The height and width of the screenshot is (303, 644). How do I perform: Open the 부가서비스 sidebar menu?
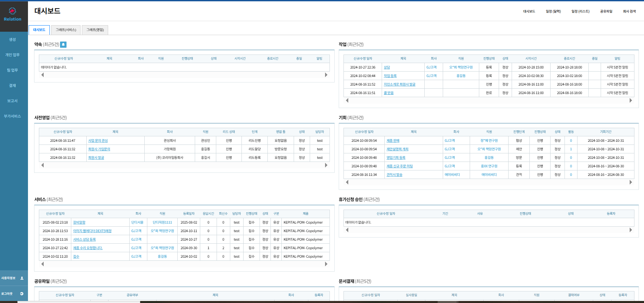13,116
